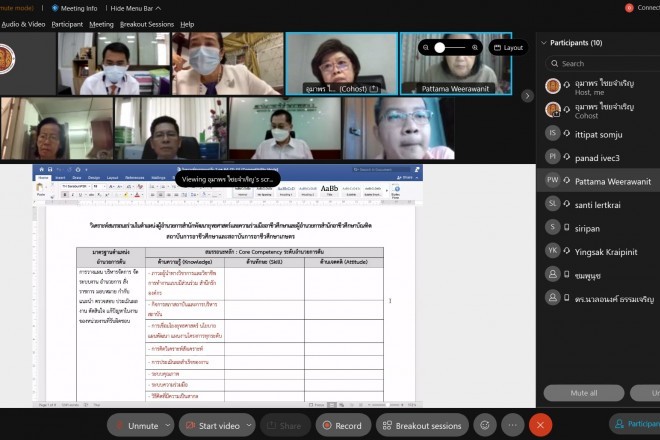The height and width of the screenshot is (440, 660).
Task: Adjust the video thumbnail size slider
Action: coord(450,48)
